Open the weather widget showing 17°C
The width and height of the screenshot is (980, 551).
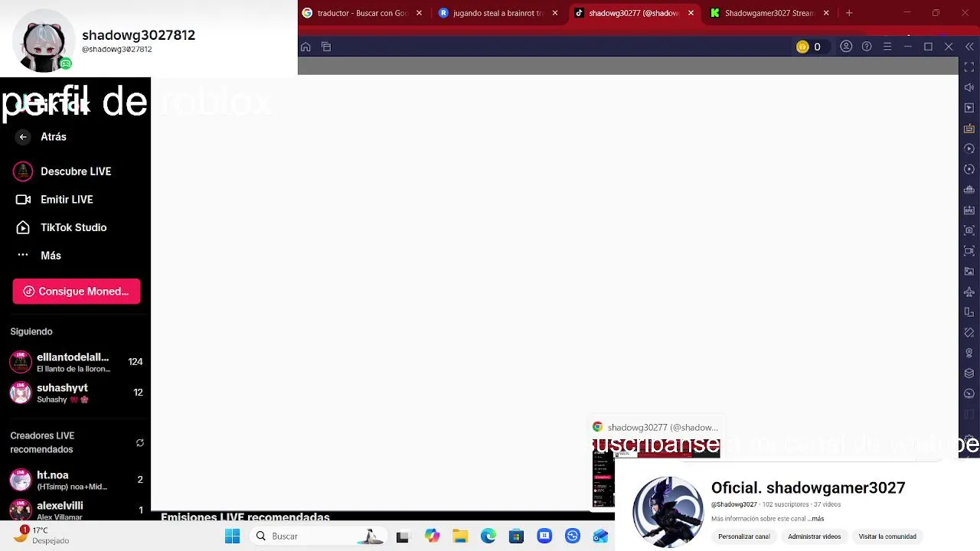tap(42, 535)
